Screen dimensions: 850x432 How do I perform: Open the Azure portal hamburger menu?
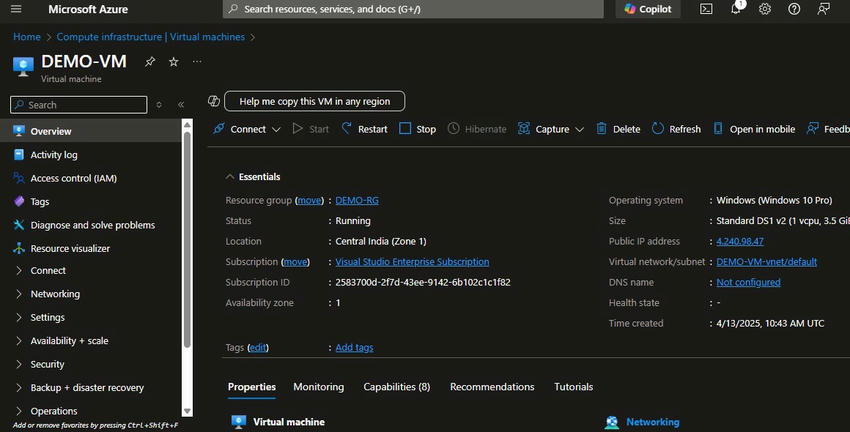(16, 9)
